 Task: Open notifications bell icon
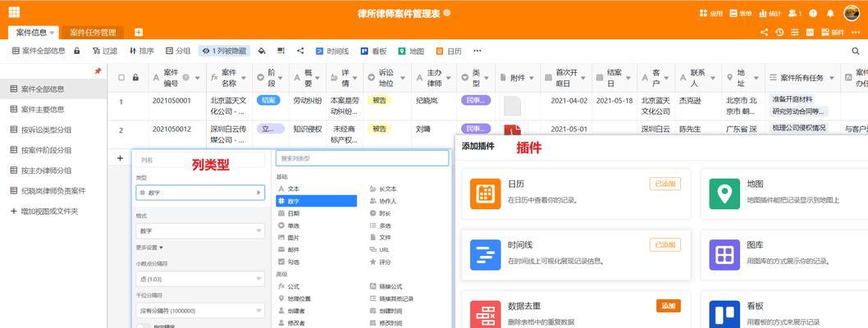pos(830,13)
